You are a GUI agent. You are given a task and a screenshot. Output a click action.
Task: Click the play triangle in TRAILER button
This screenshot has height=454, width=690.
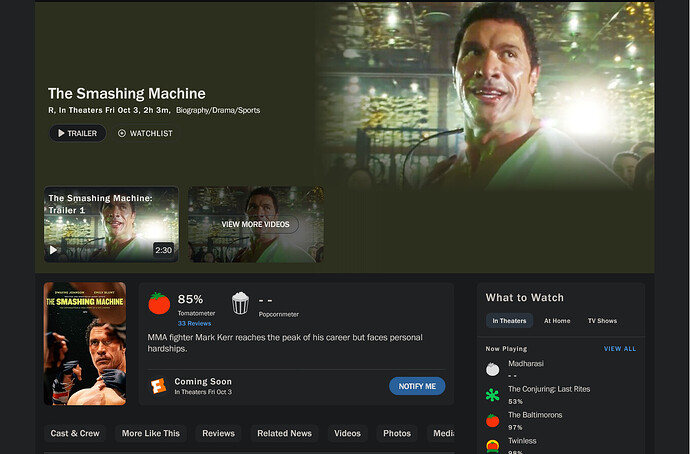(61, 133)
